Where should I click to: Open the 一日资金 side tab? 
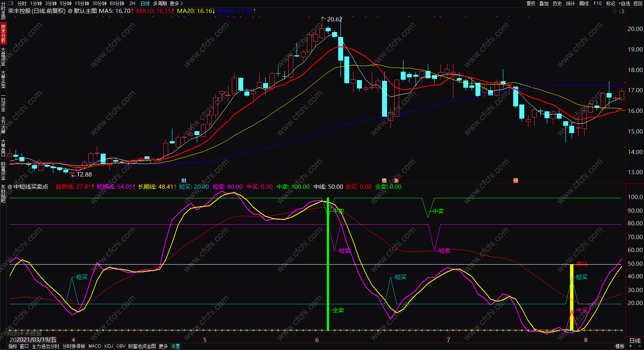[3, 103]
